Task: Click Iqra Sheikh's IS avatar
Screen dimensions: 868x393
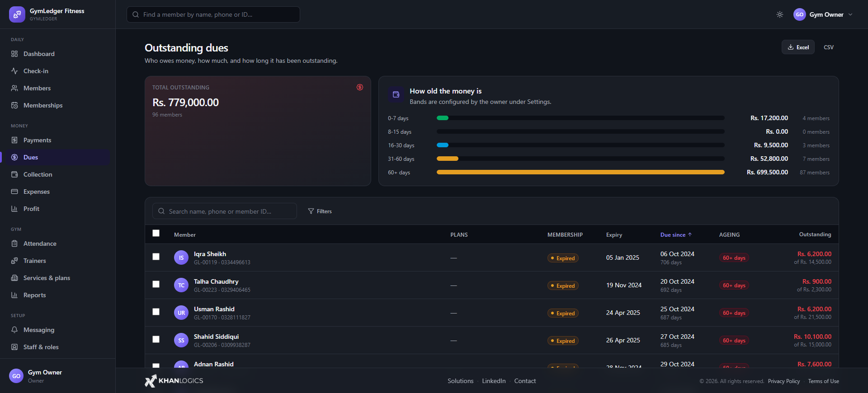Action: pyautogui.click(x=181, y=257)
